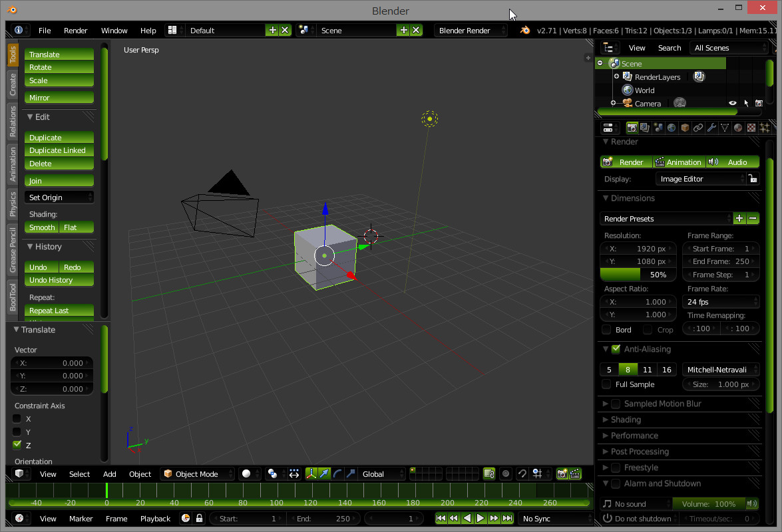The width and height of the screenshot is (782, 532).
Task: Open the Help menu
Action: point(148,31)
